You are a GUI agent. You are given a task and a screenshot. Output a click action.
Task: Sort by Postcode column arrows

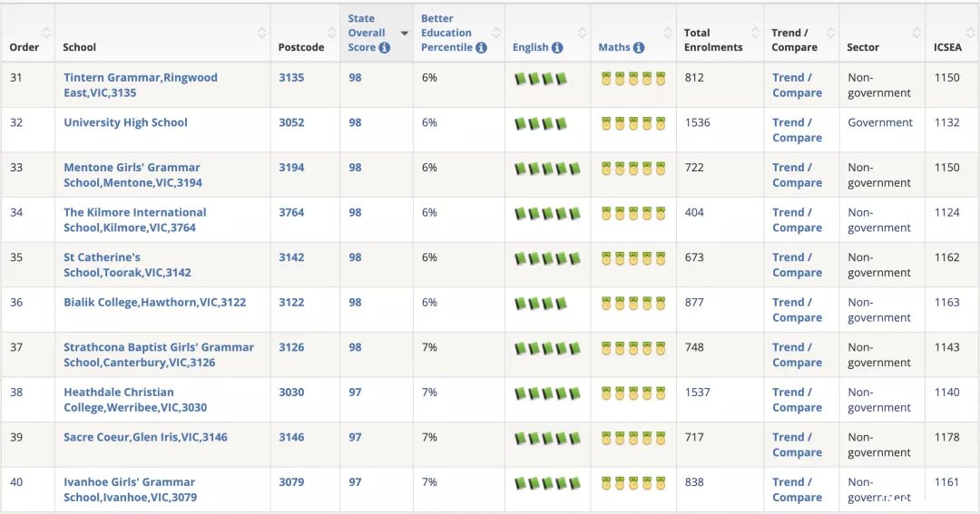(331, 33)
